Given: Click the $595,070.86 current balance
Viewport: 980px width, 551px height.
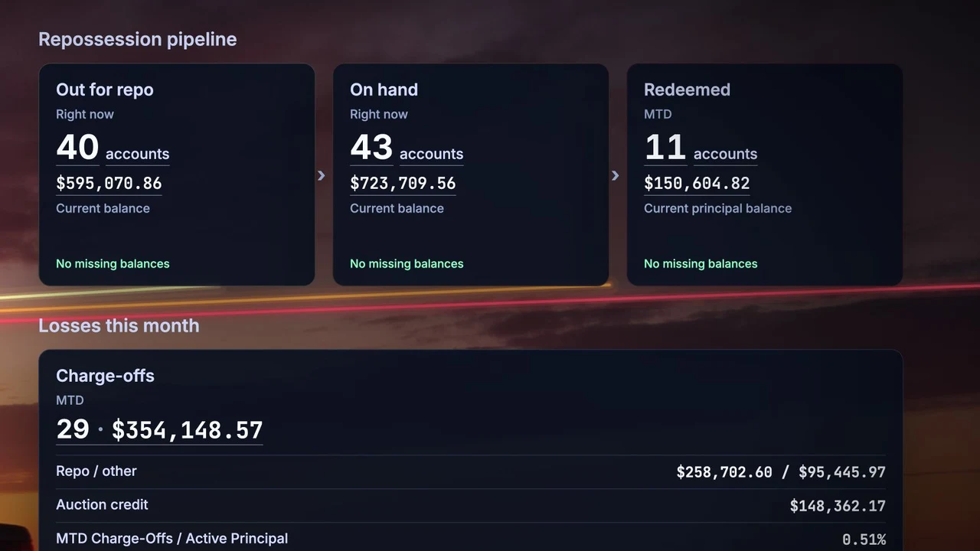Looking at the screenshot, I should (x=109, y=184).
